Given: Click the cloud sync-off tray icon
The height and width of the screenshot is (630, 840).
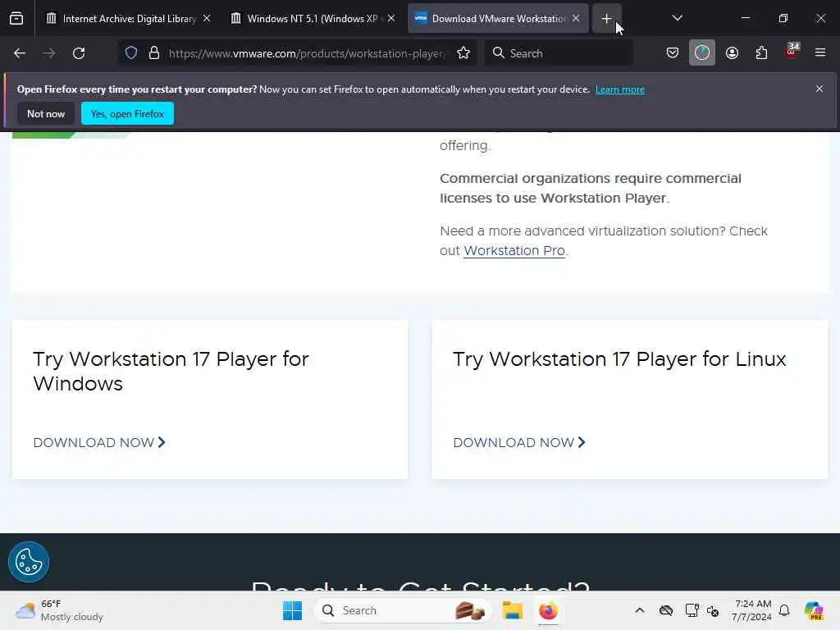Looking at the screenshot, I should 666,610.
